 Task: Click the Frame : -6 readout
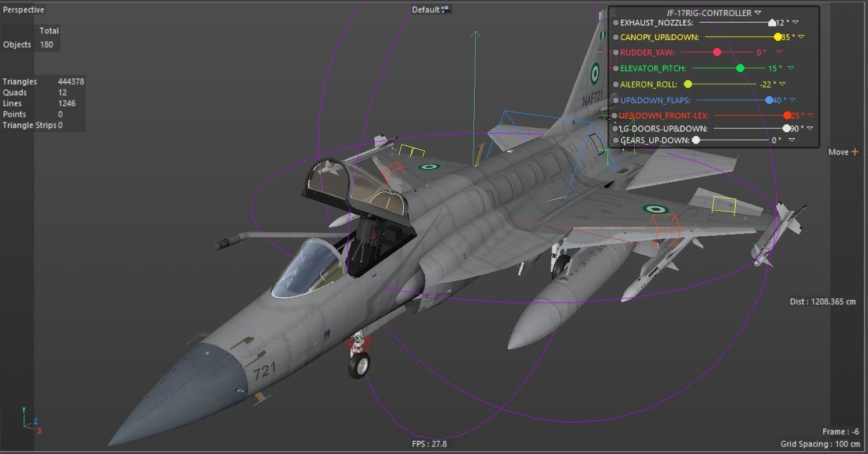click(x=840, y=432)
